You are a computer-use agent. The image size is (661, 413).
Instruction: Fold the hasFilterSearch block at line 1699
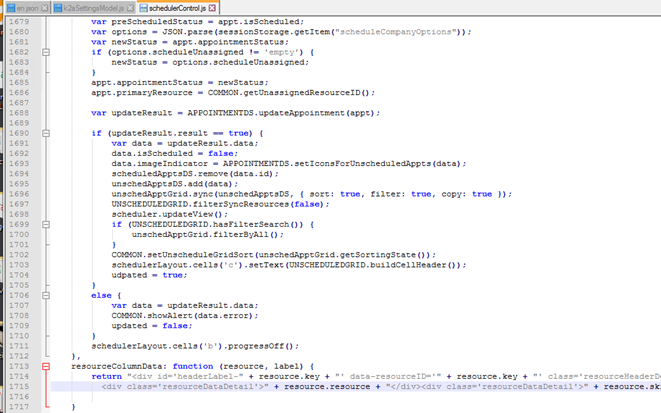pyautogui.click(x=47, y=223)
